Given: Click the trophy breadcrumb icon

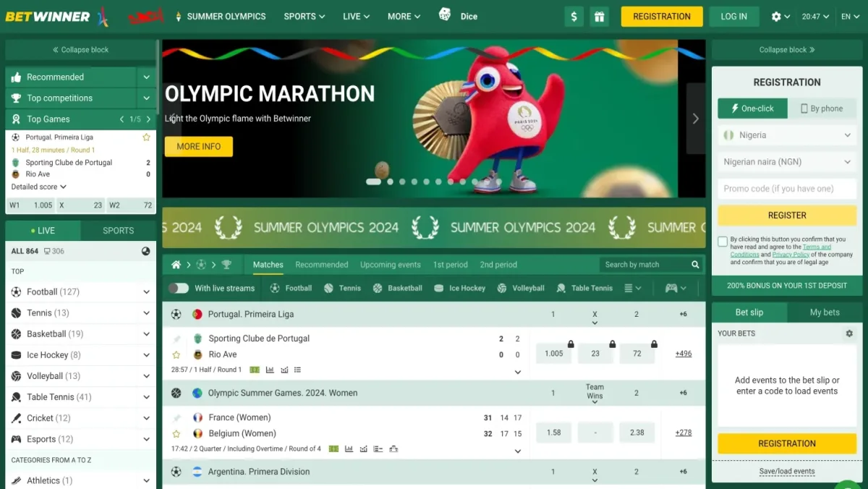Looking at the screenshot, I should click(x=226, y=265).
